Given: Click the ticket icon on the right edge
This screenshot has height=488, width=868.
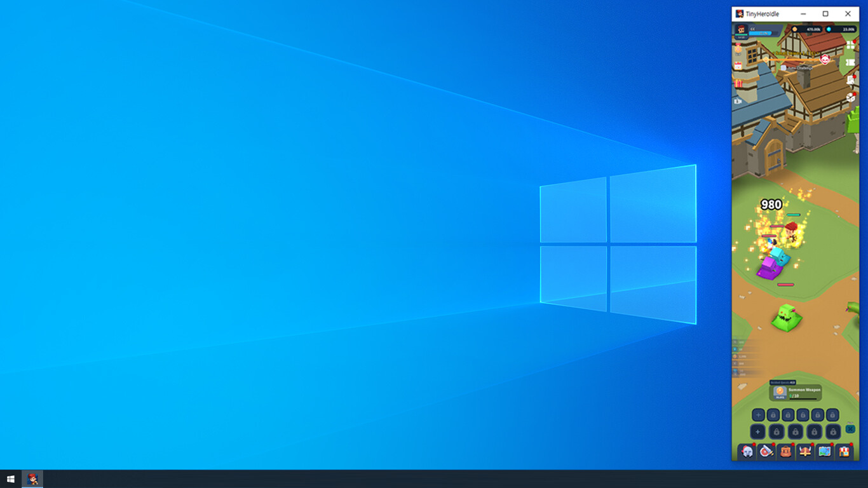Looking at the screenshot, I should tap(851, 62).
